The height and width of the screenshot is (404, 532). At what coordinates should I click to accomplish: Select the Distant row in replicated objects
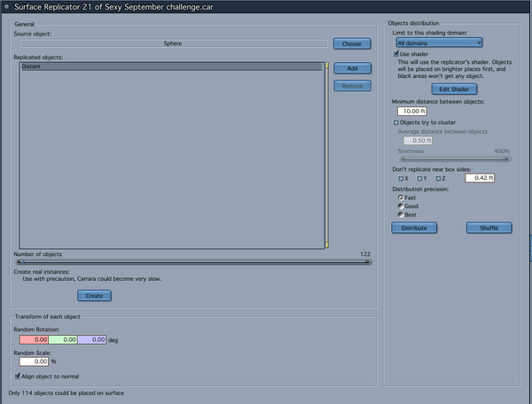171,66
